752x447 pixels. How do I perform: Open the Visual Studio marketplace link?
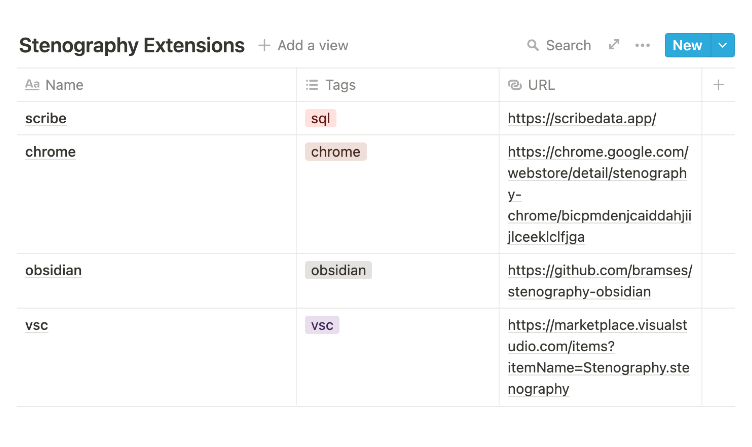[x=598, y=357]
